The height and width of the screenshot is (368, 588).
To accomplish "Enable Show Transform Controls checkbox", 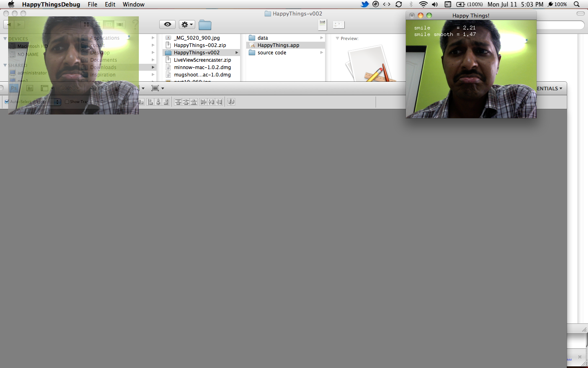I will click(x=67, y=102).
